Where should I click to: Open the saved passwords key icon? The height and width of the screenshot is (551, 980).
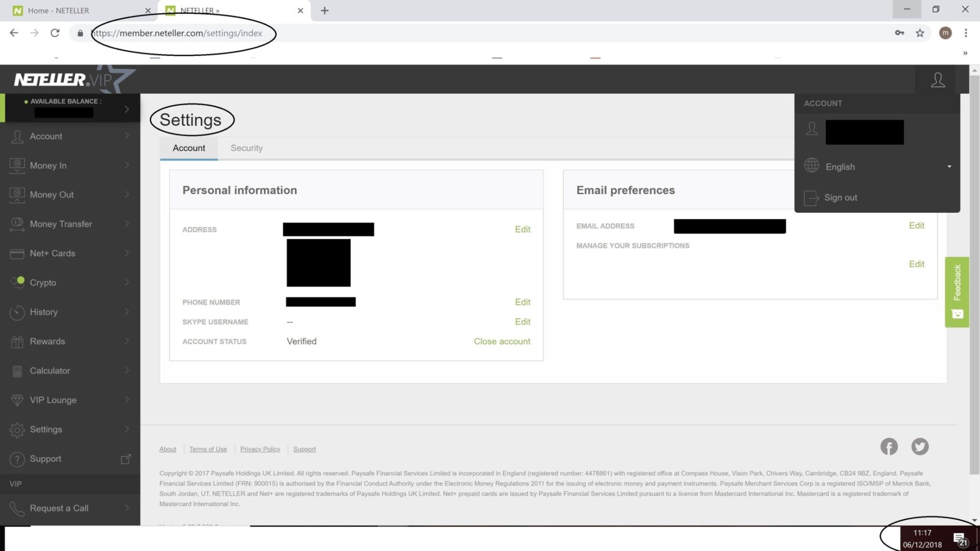coord(900,33)
